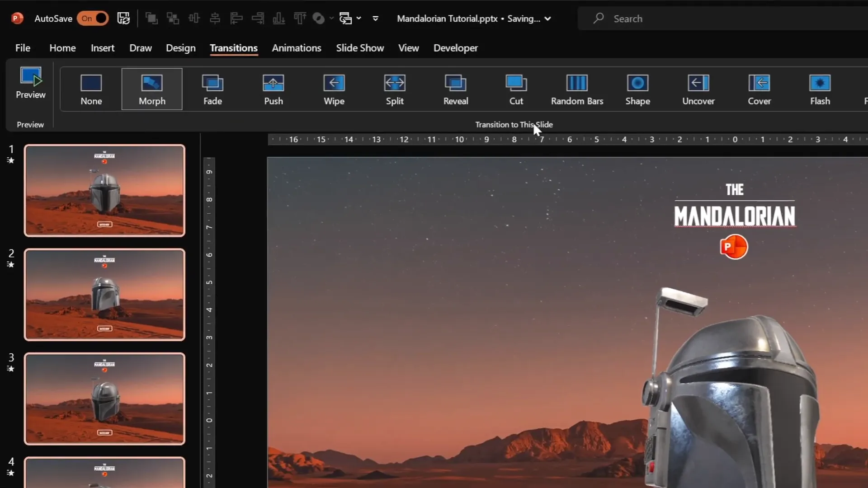Apply the Uncover transition
Viewport: 868px width, 488px height.
[698, 89]
